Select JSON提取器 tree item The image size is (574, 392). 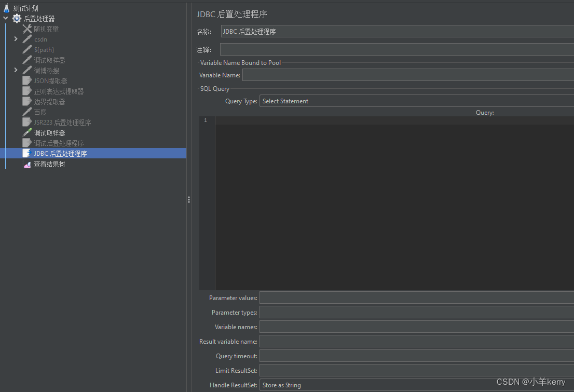50,81
